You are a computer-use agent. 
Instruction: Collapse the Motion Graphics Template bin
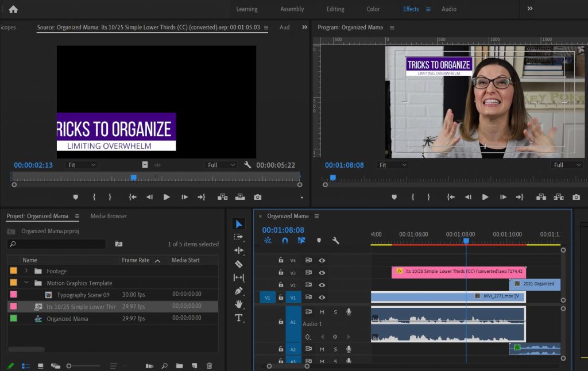tap(26, 283)
